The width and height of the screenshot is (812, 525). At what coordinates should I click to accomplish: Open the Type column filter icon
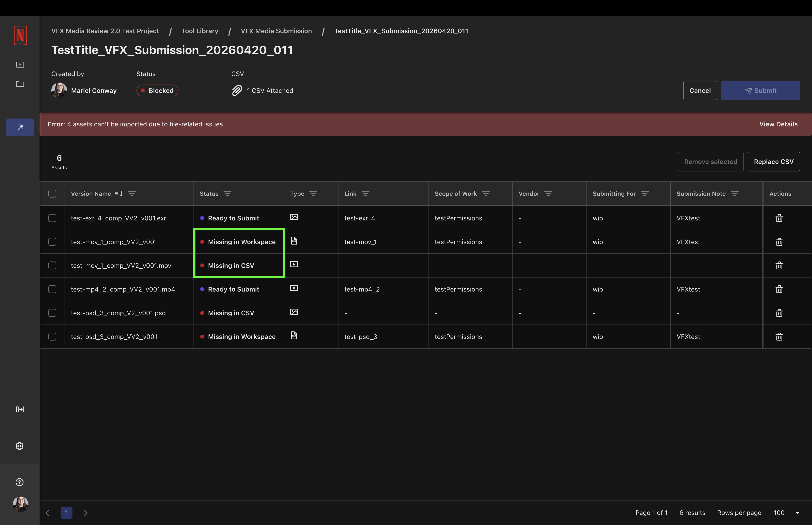(313, 194)
